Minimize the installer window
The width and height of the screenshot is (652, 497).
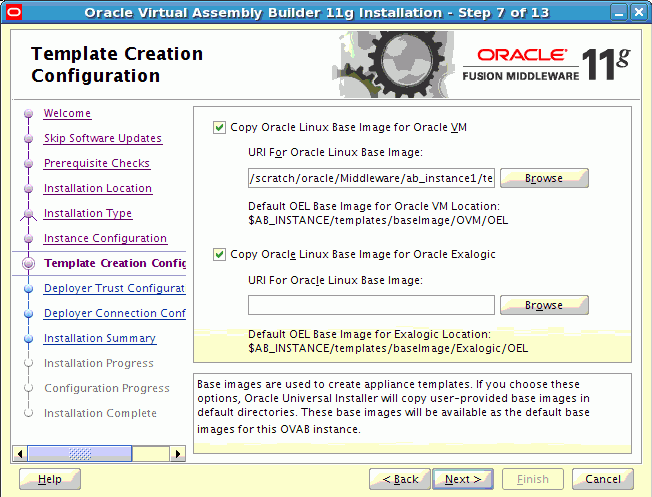click(619, 12)
